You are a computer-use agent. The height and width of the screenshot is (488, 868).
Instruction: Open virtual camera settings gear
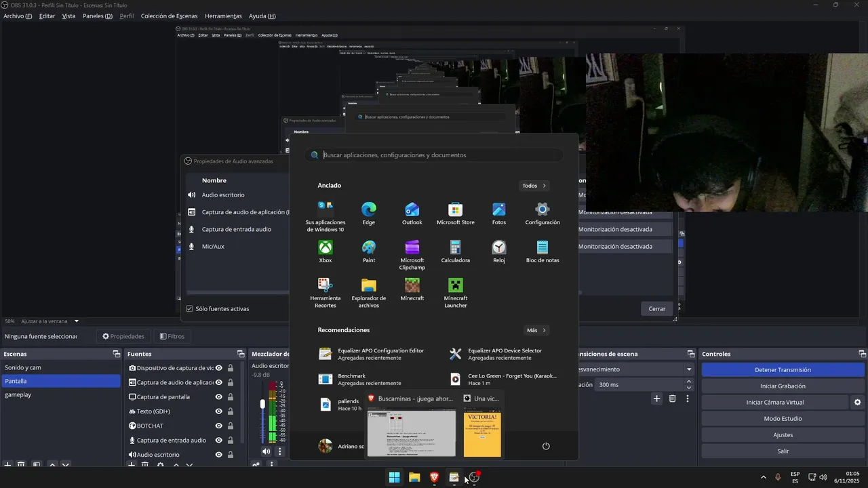(857, 402)
